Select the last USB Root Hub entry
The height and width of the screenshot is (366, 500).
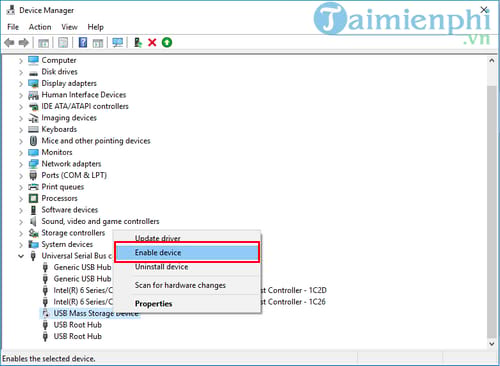(78, 336)
